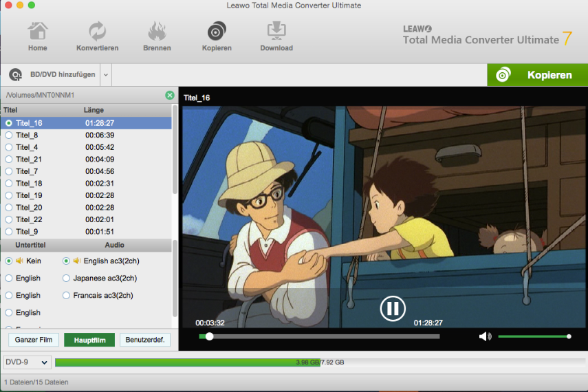The image size is (588, 392).
Task: Open the DVD-9 disc type dropdown
Action: [x=27, y=362]
